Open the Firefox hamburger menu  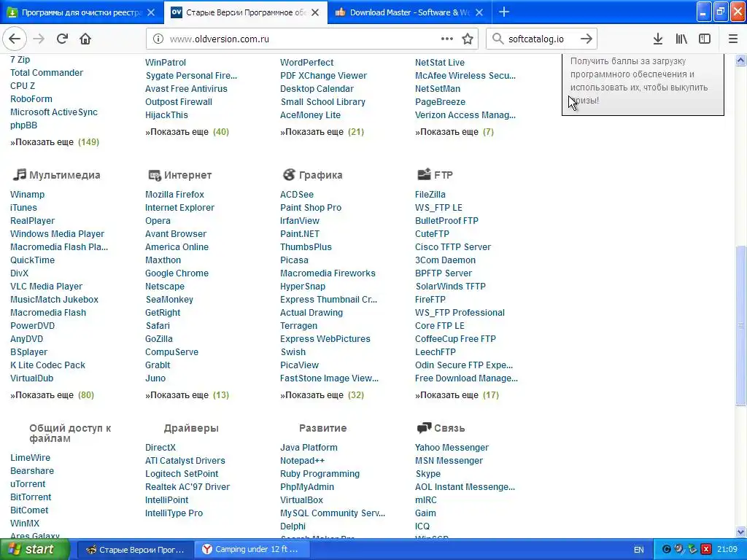tap(732, 39)
